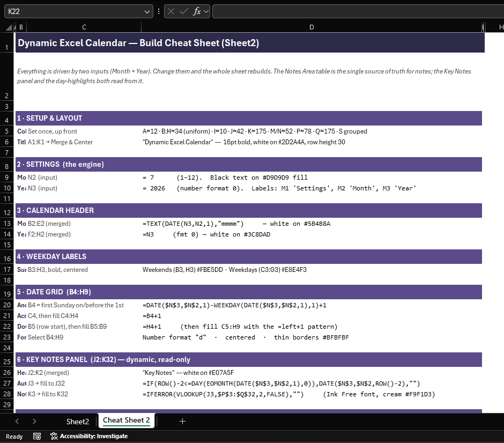This screenshot has width=504, height=443.
Task: Click the cell with formula =TEXT(DATE(N3,N2,1),"mmmm")
Action: (x=312, y=224)
